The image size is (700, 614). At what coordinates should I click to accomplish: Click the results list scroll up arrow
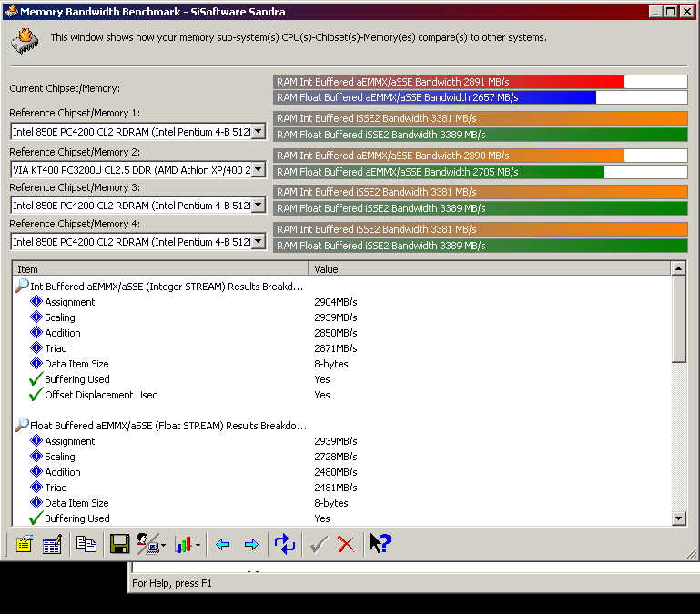(678, 268)
